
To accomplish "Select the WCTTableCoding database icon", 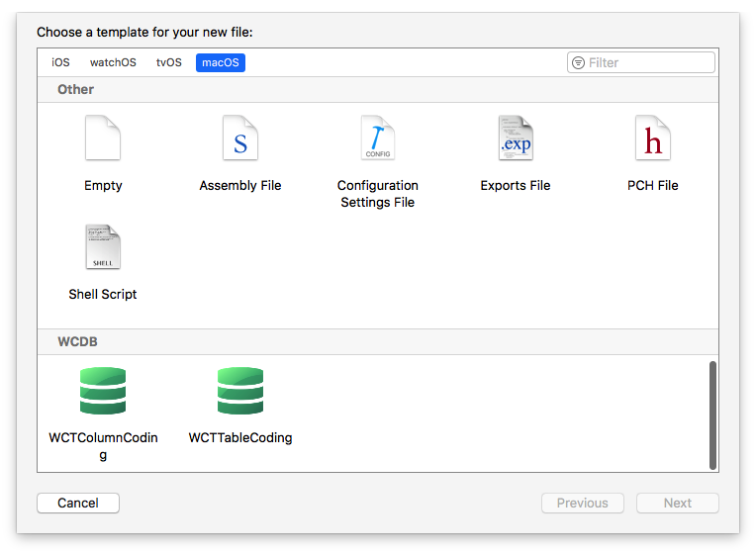I will (240, 391).
